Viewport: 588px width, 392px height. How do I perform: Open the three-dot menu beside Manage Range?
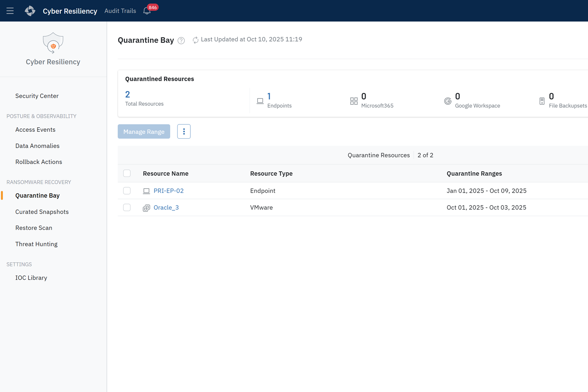pos(184,131)
